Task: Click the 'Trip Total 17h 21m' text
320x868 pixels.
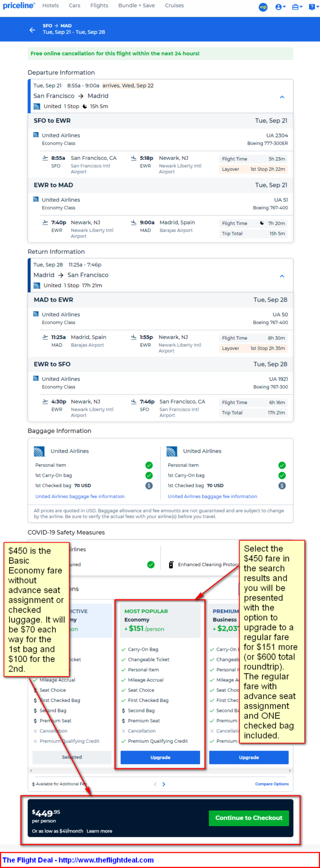Action: [253, 413]
